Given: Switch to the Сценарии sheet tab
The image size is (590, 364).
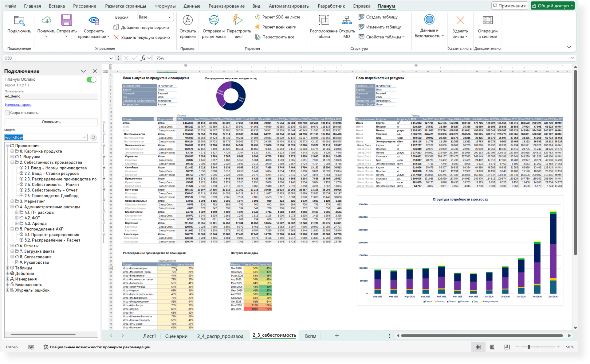Looking at the screenshot, I should point(176,336).
